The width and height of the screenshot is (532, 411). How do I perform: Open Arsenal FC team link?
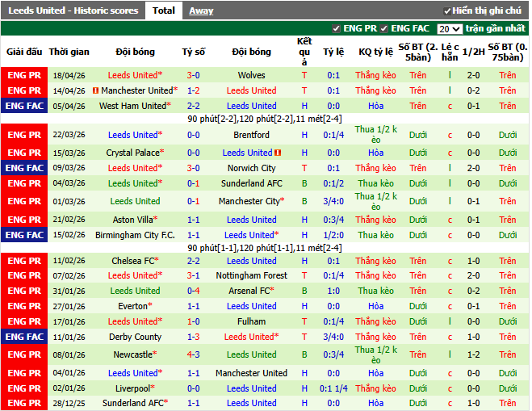coord(251,291)
